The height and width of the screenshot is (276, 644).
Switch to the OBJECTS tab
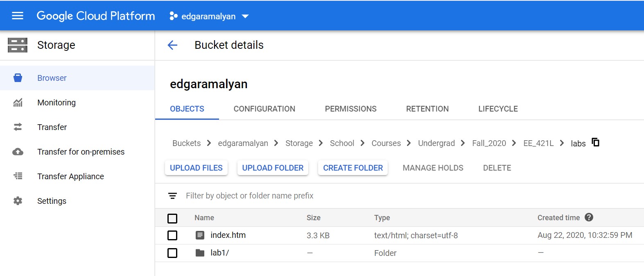pos(187,109)
